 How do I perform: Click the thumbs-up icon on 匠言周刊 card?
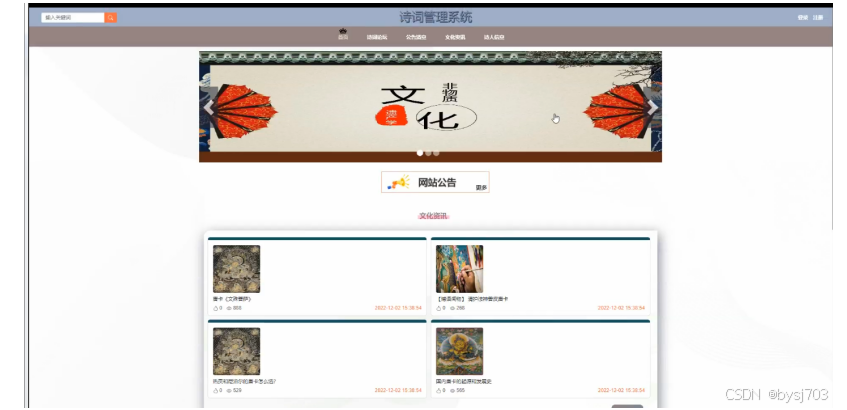pyautogui.click(x=439, y=308)
